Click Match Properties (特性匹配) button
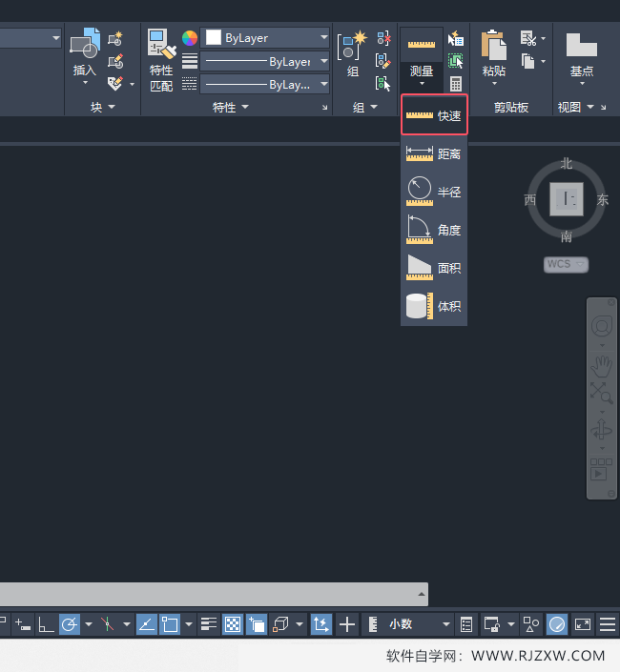The width and height of the screenshot is (620, 672). (x=161, y=60)
